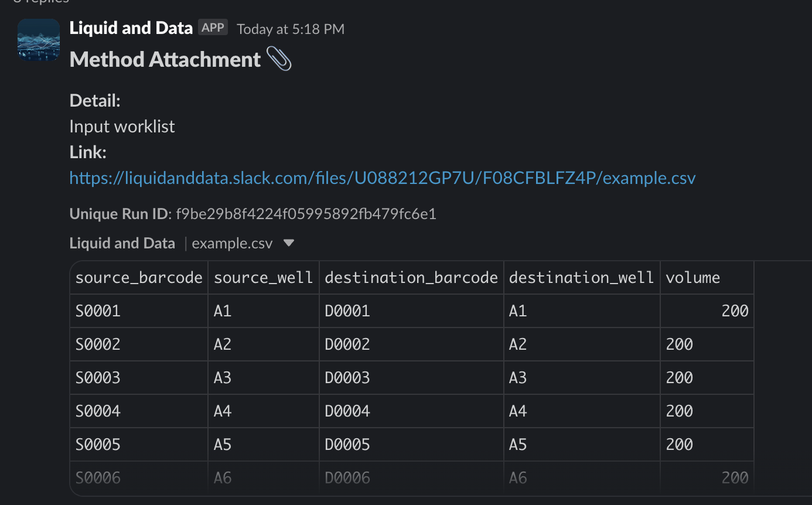Click the Today at 5:18 PM timestamp
Image resolution: width=812 pixels, height=505 pixels.
coord(291,29)
